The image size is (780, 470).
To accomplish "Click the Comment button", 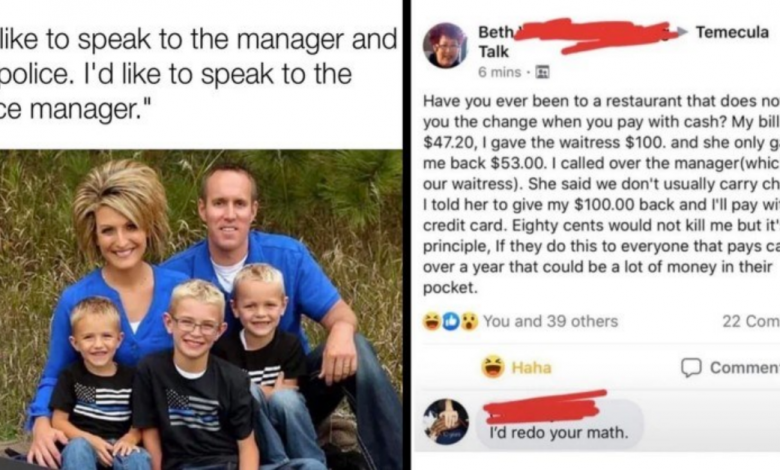I will [730, 368].
